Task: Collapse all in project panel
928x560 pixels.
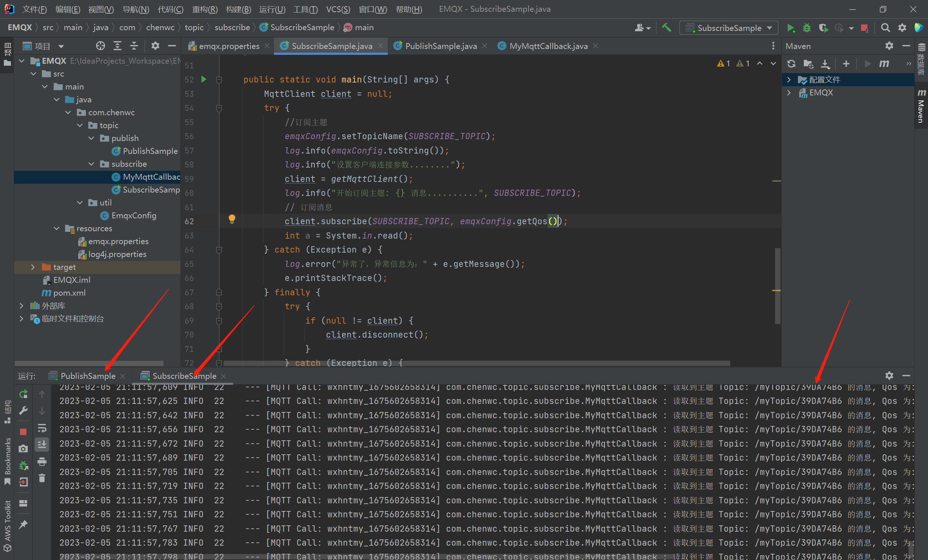Action: pyautogui.click(x=134, y=46)
